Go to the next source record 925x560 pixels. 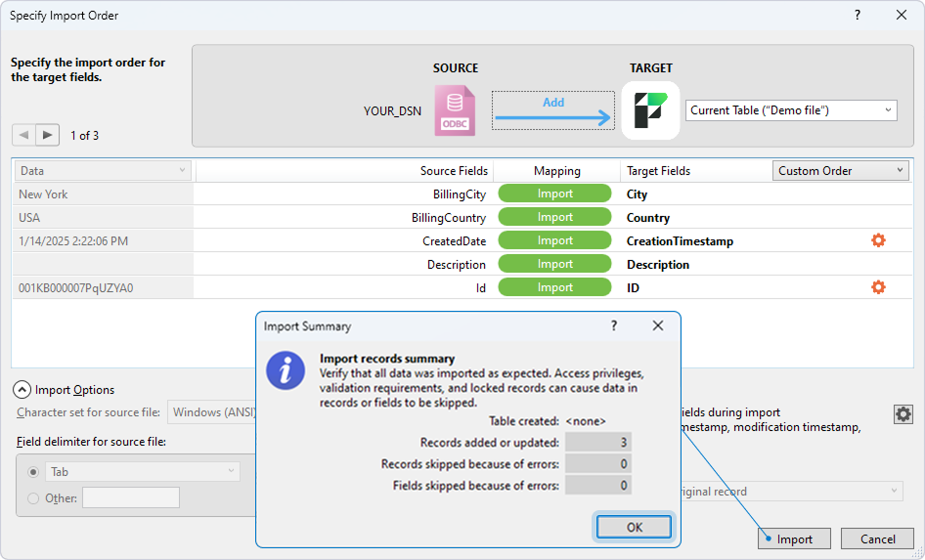pyautogui.click(x=47, y=135)
